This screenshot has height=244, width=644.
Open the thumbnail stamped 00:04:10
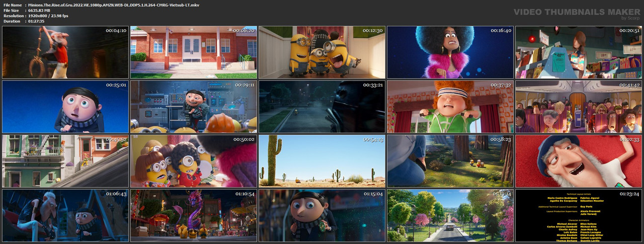pos(65,52)
